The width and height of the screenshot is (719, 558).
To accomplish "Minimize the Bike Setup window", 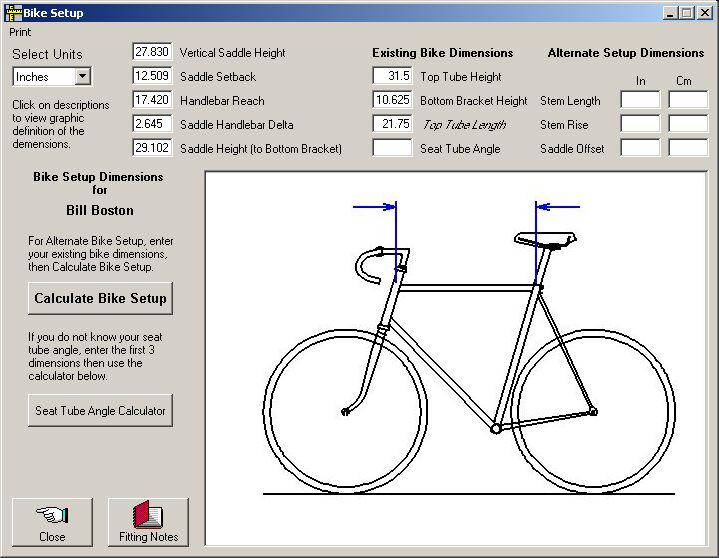I will [670, 13].
